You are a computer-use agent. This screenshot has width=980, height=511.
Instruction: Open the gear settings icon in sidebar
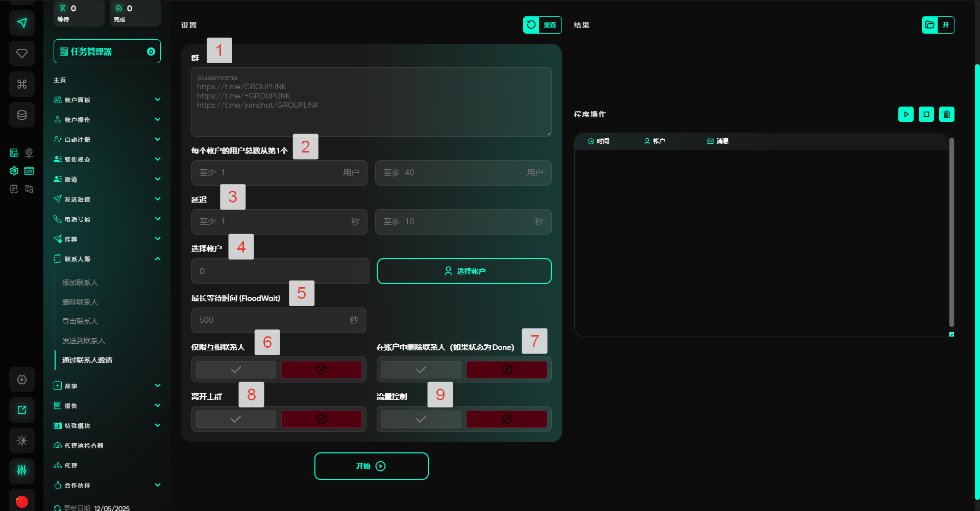[x=22, y=379]
